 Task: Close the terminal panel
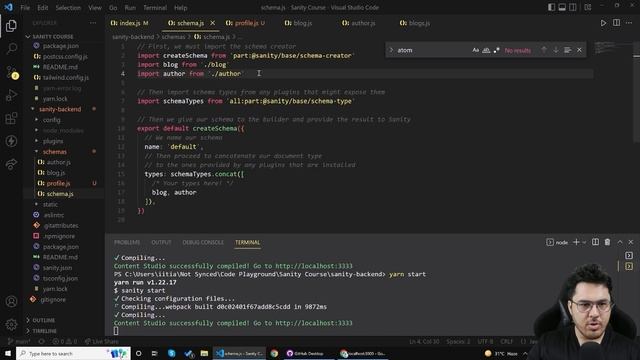pos(631,242)
